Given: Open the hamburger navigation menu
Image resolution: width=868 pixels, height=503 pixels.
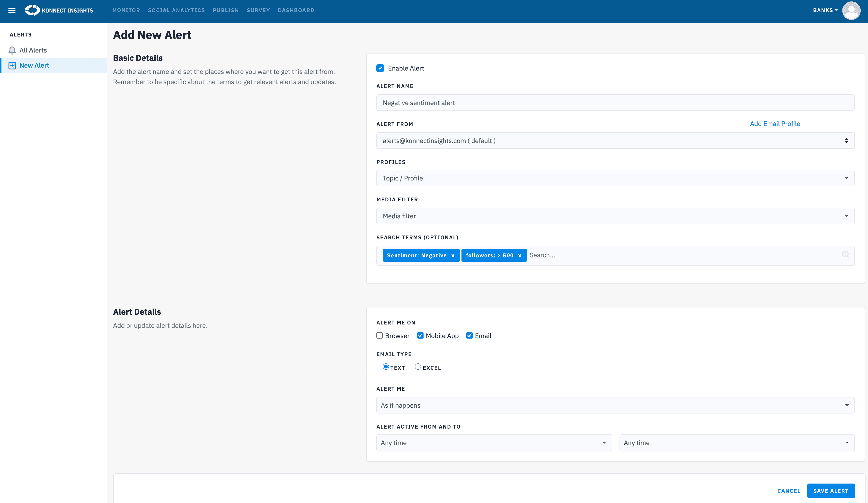Looking at the screenshot, I should pyautogui.click(x=12, y=10).
